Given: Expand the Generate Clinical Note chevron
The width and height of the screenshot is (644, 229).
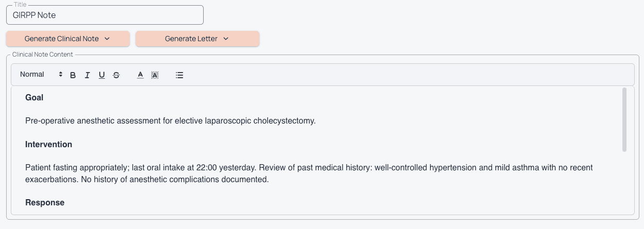Looking at the screenshot, I should click(108, 39).
